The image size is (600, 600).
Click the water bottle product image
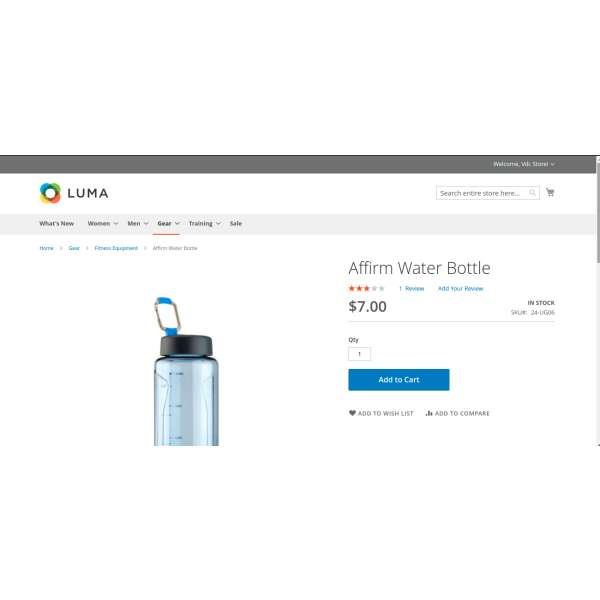(x=186, y=371)
